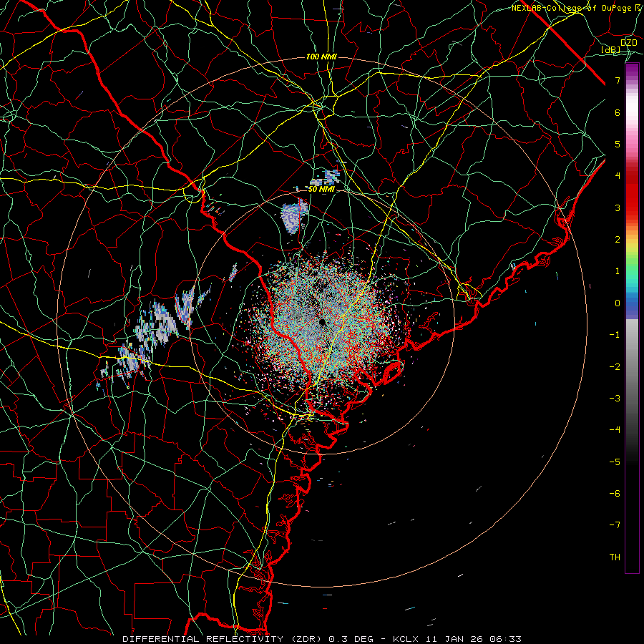Click the 7 dB tick on color scale
Screen dimensions: 644x644
(618, 80)
